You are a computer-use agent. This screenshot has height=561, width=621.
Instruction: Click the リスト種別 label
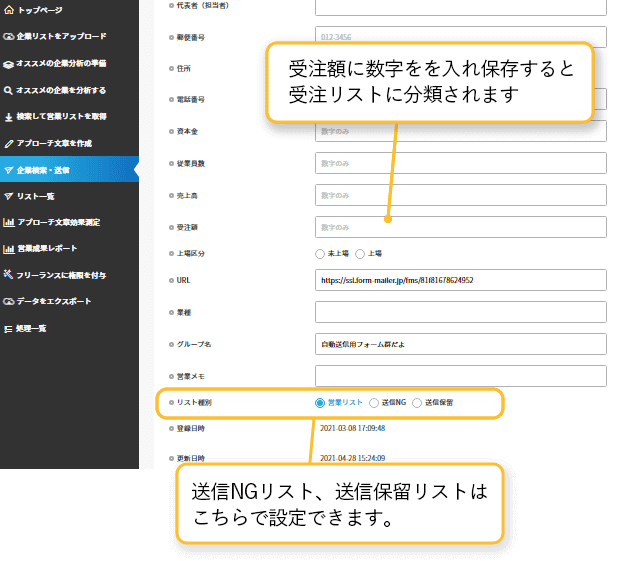194,403
